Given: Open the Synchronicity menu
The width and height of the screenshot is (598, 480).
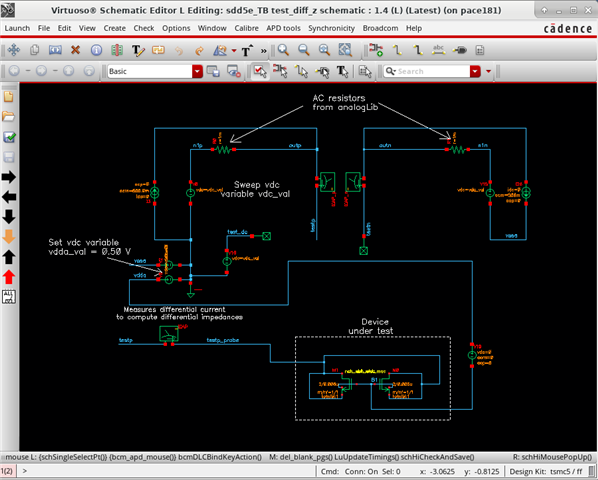Looking at the screenshot, I should [x=331, y=28].
